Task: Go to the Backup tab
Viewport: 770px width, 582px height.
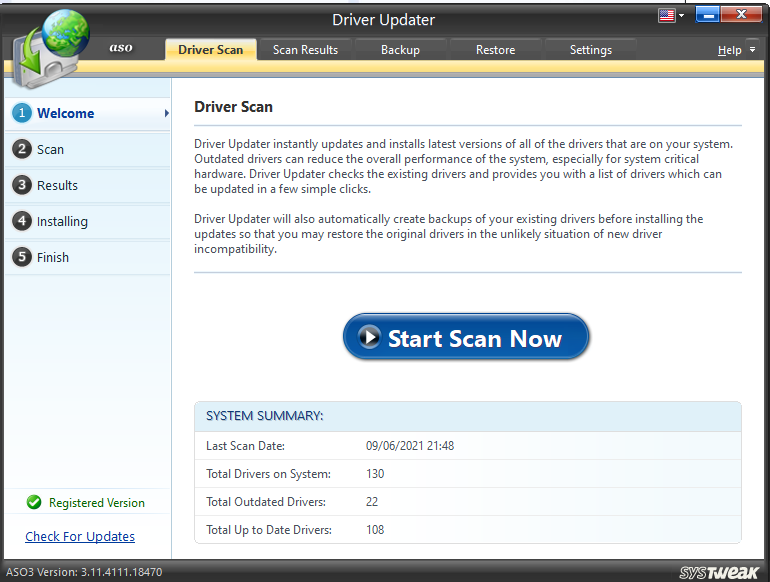Action: click(400, 50)
